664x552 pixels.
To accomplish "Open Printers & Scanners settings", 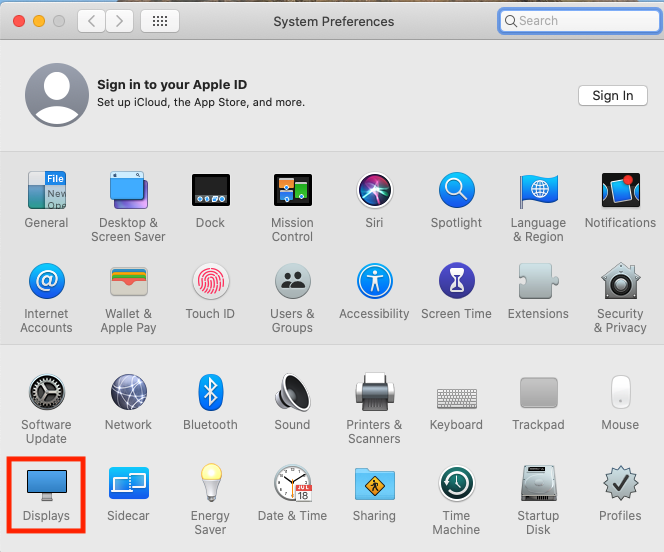I will tap(374, 394).
